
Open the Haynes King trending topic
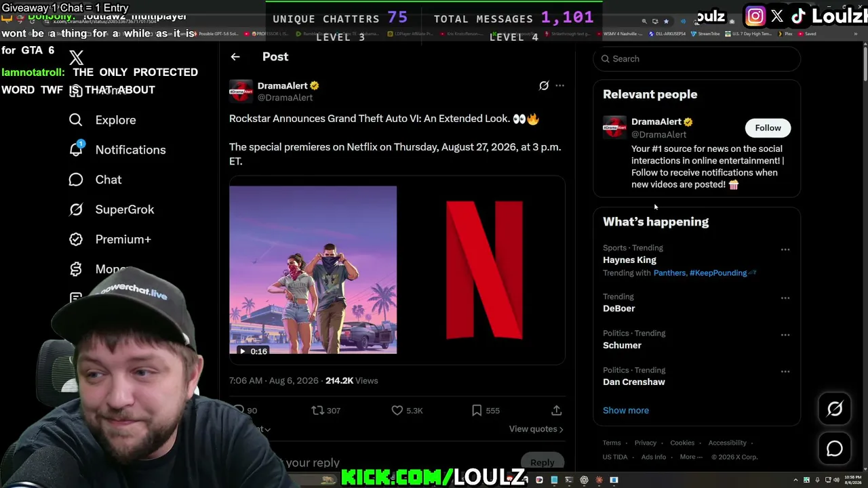coord(629,260)
